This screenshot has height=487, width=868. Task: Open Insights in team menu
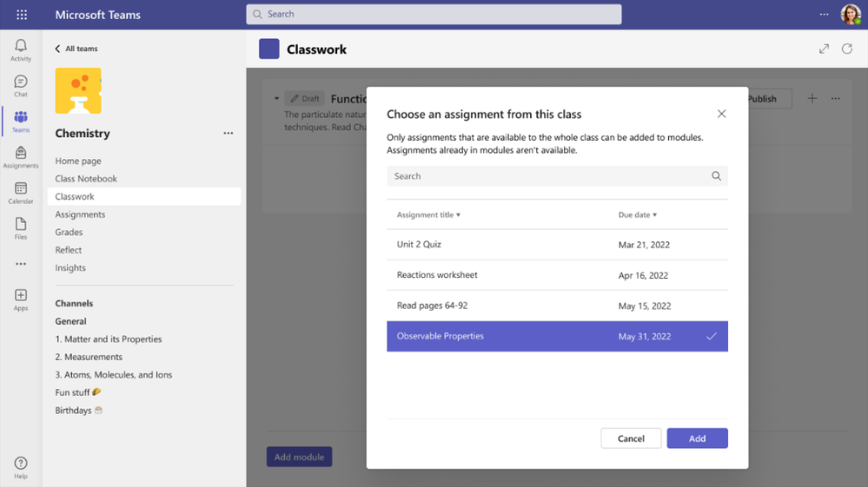(70, 267)
